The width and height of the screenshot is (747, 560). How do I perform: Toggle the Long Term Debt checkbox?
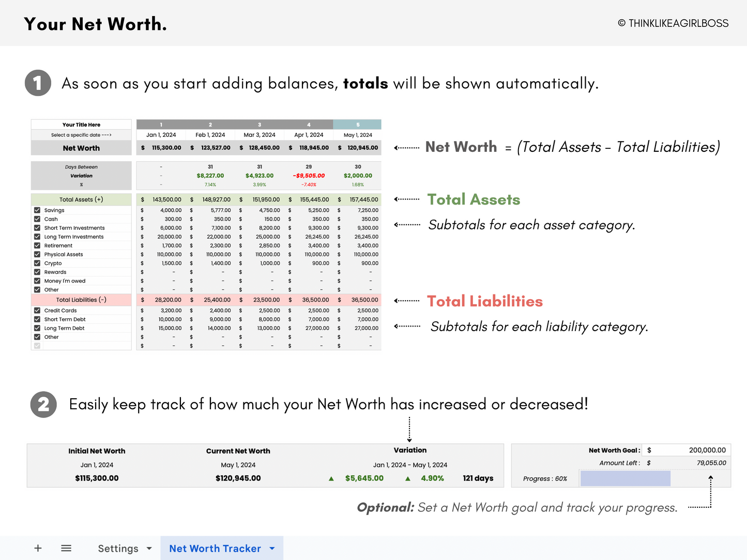pyautogui.click(x=37, y=328)
